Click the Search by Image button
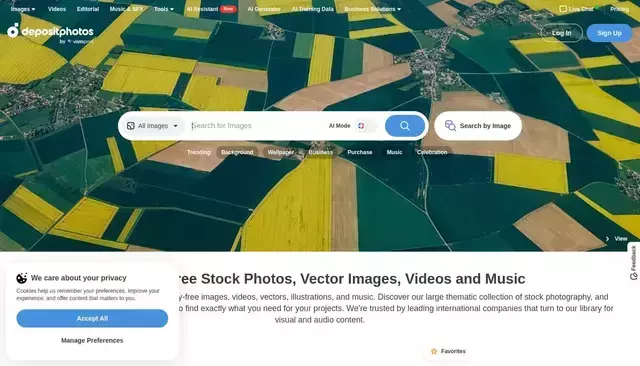The image size is (640, 366). [x=478, y=126]
